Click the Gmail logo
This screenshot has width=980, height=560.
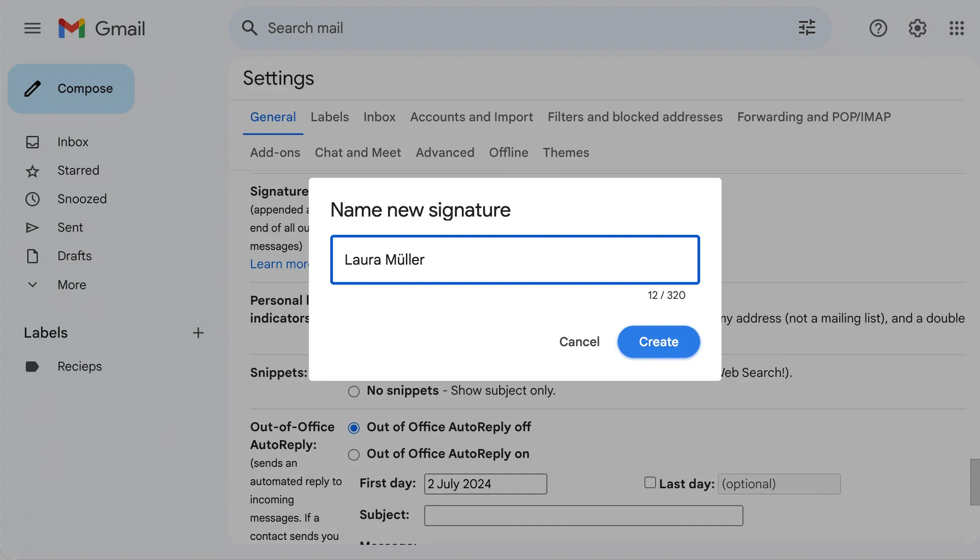click(101, 28)
